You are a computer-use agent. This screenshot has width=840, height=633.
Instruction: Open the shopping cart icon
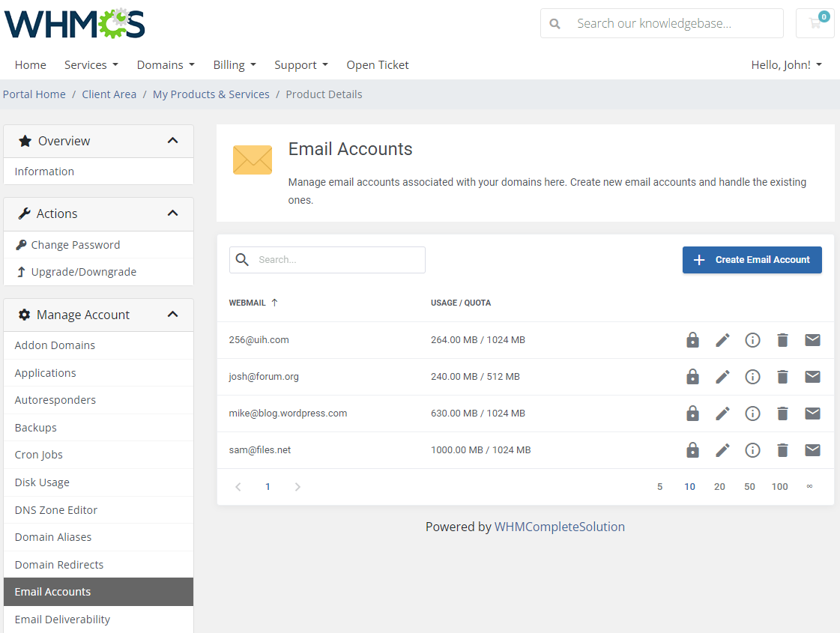point(815,23)
